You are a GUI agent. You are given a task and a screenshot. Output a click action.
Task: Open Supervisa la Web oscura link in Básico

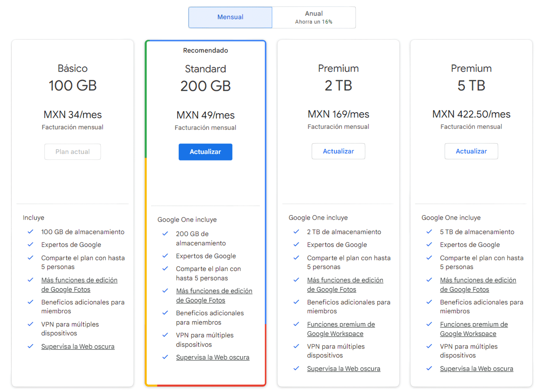coord(78,347)
